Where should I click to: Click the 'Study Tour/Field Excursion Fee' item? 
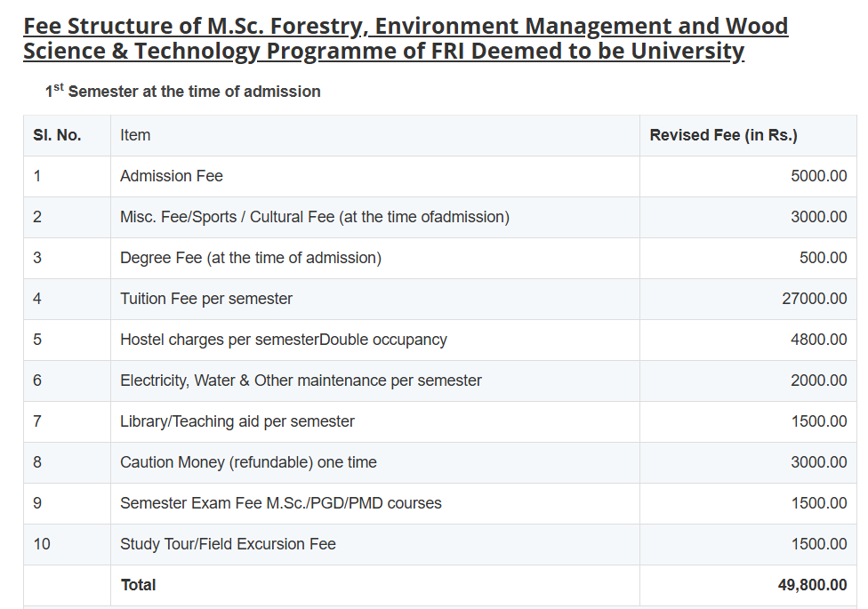228,544
